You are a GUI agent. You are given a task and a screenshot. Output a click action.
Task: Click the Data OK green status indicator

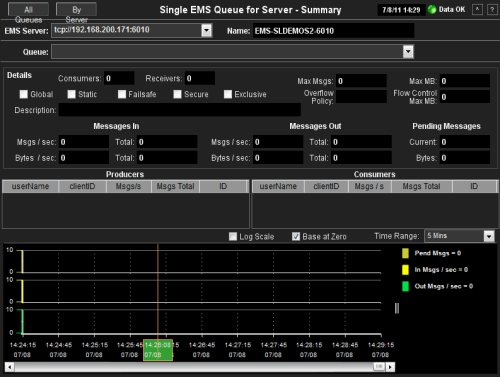[x=432, y=10]
